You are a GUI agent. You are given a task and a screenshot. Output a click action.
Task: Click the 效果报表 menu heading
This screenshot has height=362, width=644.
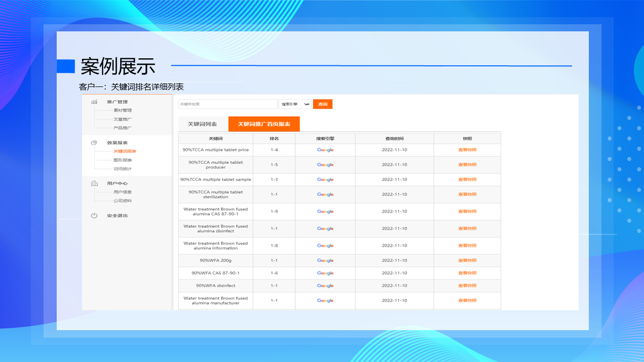(x=117, y=143)
